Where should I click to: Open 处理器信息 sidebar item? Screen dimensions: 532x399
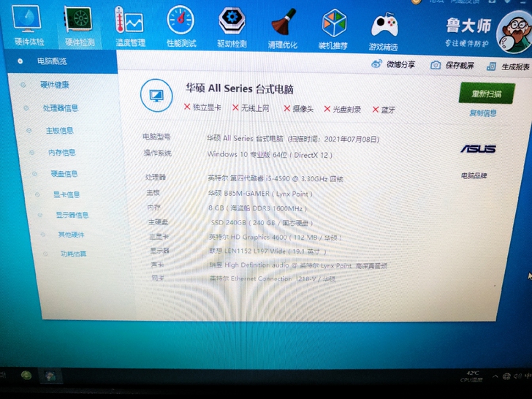[61, 108]
